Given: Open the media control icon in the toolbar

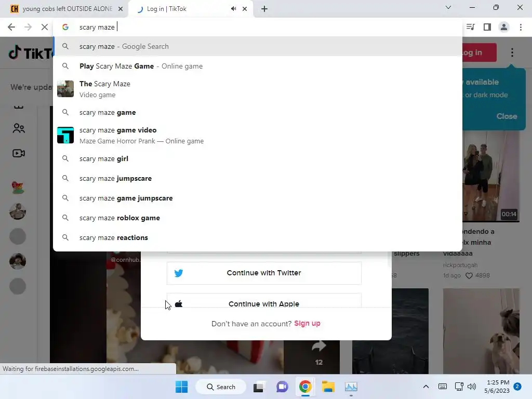Looking at the screenshot, I should 471,27.
